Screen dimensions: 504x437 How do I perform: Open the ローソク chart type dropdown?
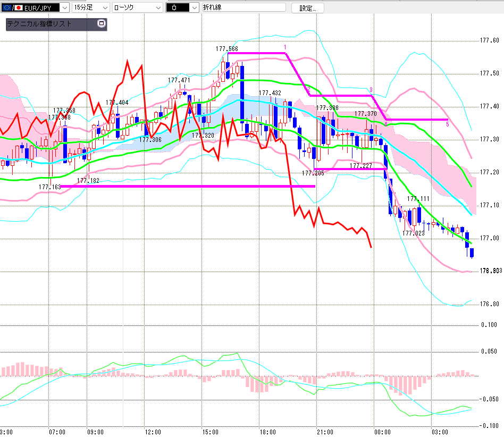point(138,7)
